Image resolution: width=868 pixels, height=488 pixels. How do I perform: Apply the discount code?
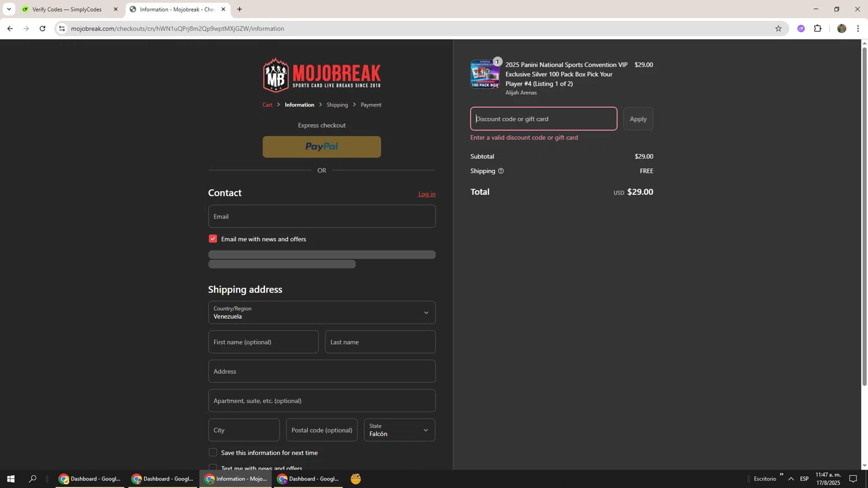(638, 119)
